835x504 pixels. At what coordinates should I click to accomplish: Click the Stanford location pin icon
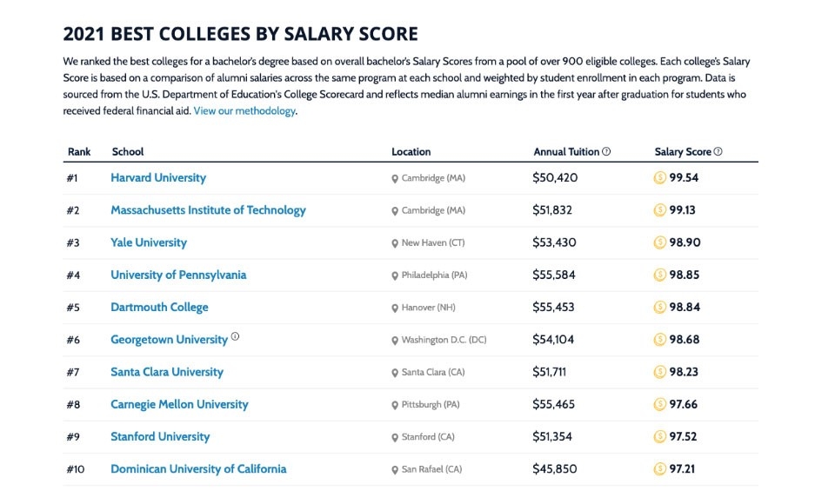tap(395, 437)
